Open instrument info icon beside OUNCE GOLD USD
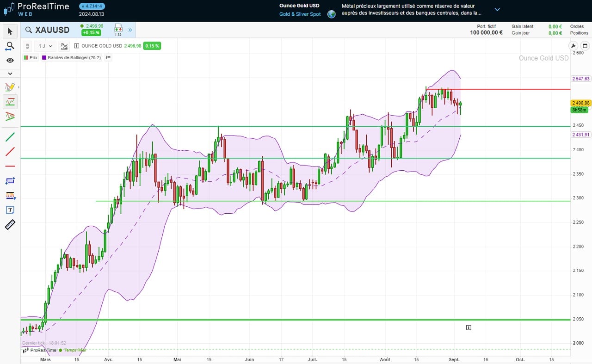The width and height of the screenshot is (592, 364). click(x=76, y=46)
